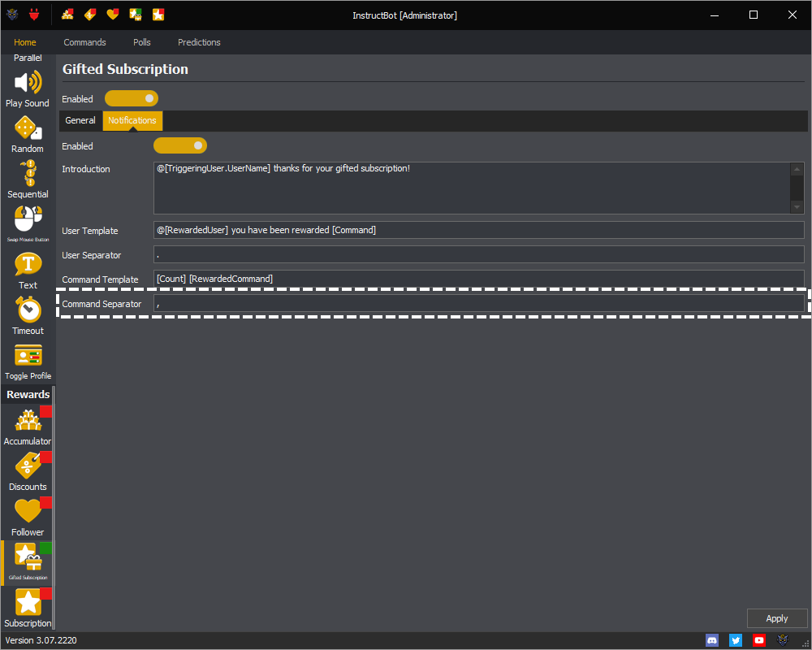Screen dimensions: 812x650
Task: Open the Follower heart shortcut in the title bar
Action: pyautogui.click(x=113, y=15)
